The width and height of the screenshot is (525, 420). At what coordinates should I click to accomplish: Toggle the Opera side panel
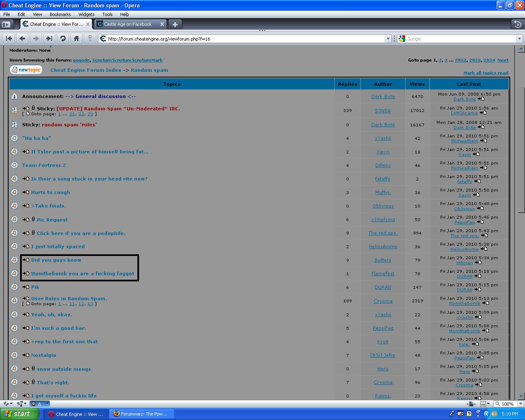6,24
